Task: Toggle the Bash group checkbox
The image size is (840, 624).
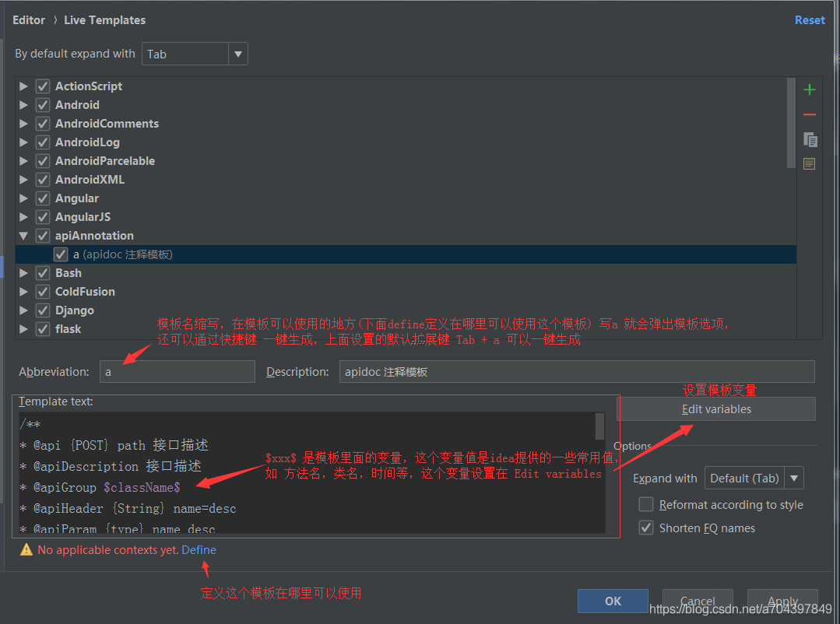Action: tap(43, 273)
